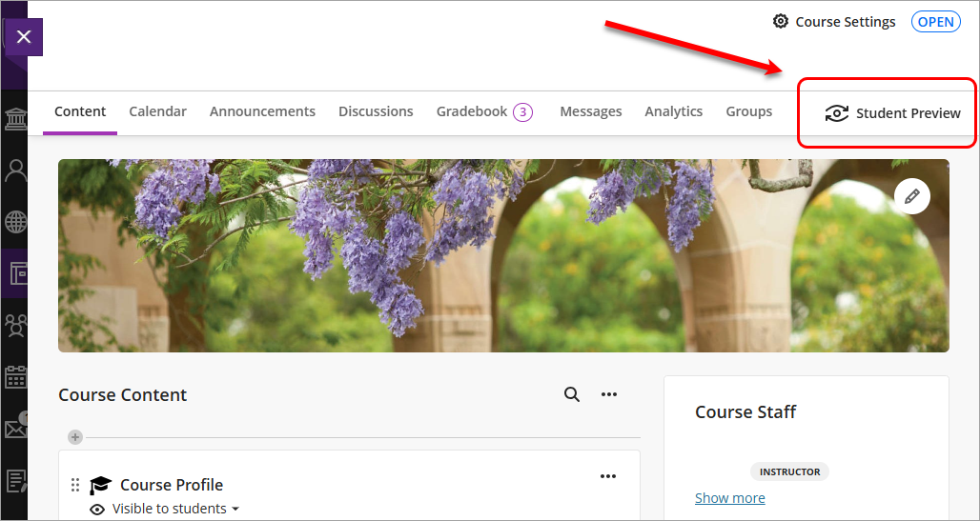The image size is (980, 521).
Task: Grab the Course Profile drag handle
Action: click(x=75, y=485)
